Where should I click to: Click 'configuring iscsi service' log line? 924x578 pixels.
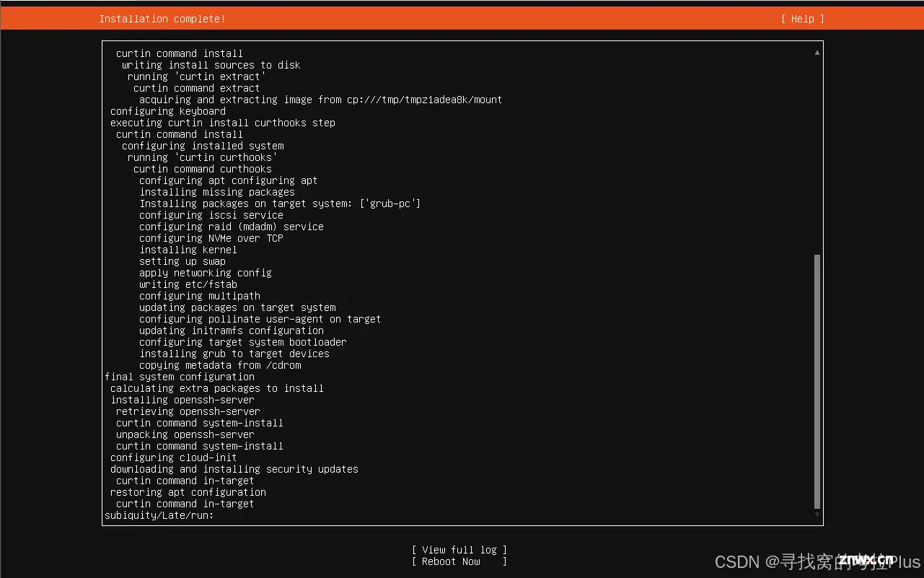(x=211, y=215)
